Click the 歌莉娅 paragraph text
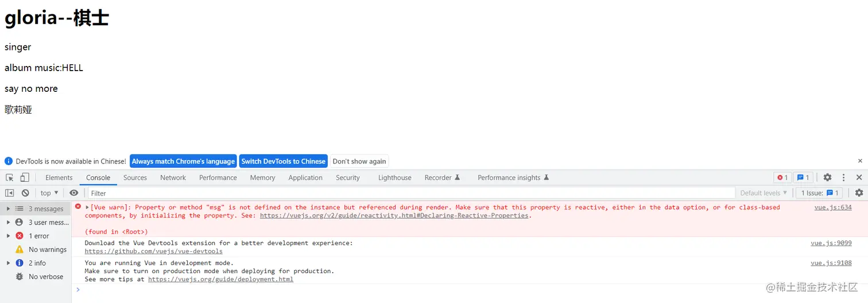The width and height of the screenshot is (868, 303). coord(18,110)
